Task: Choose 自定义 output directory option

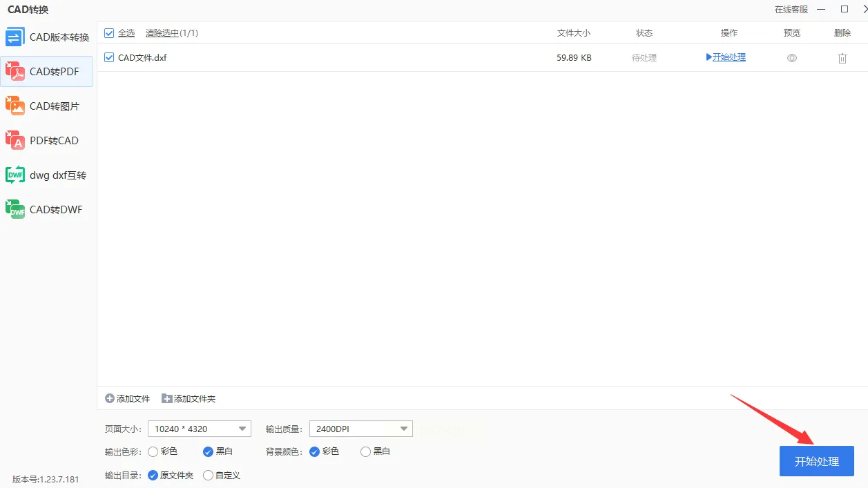Action: coord(208,476)
